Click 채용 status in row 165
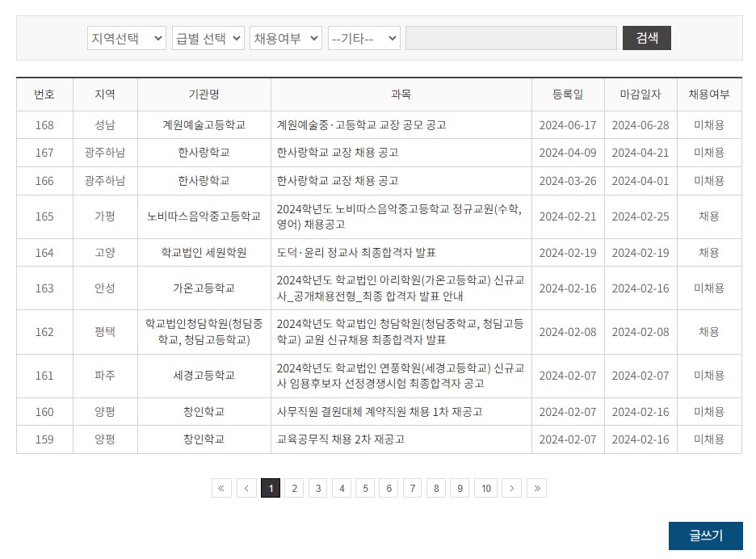This screenshot has width=756, height=559. click(709, 216)
